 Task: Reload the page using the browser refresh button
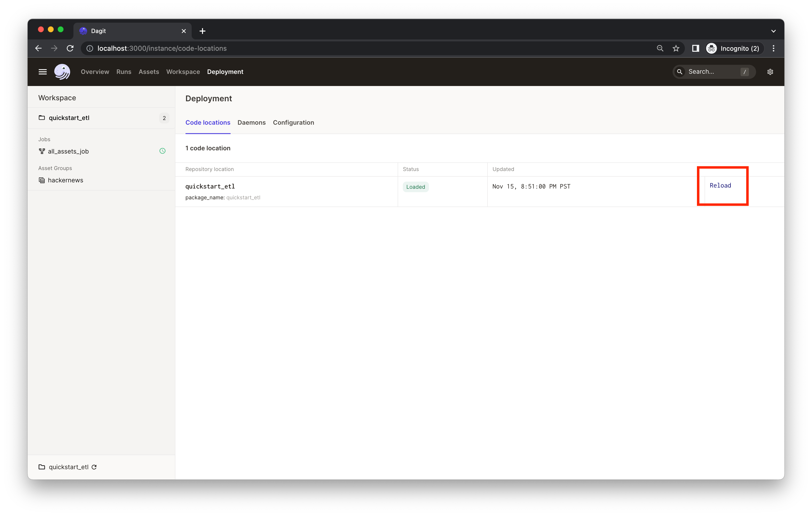(70, 49)
